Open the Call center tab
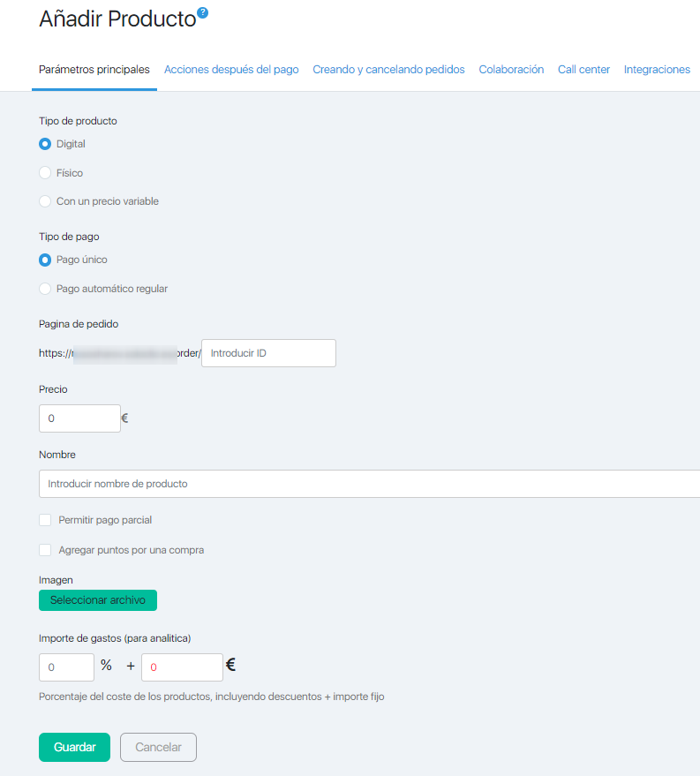This screenshot has height=776, width=700. (x=583, y=70)
